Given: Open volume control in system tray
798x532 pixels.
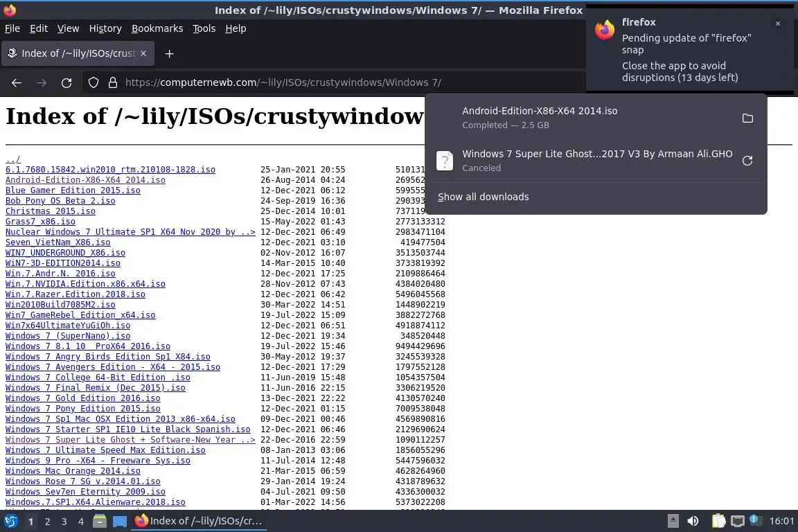Looking at the screenshot, I should [x=693, y=521].
